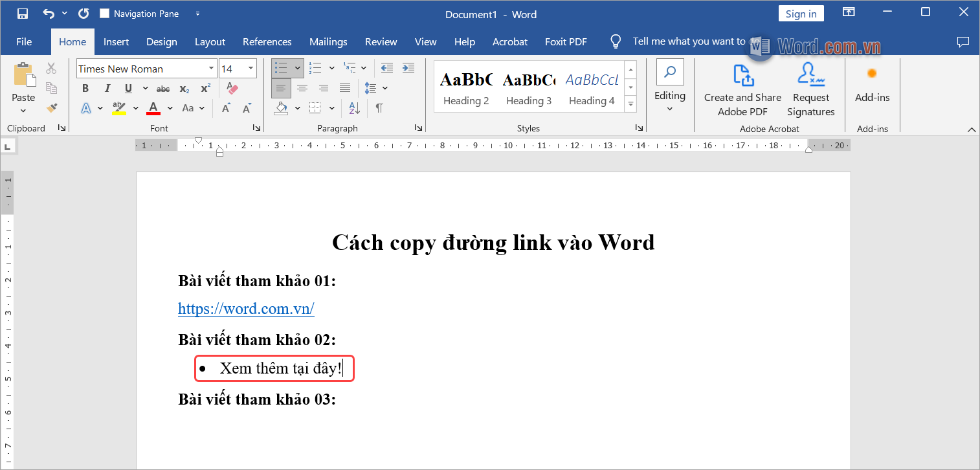Expand the Styles gallery More arrow
980x470 pixels.
click(x=631, y=104)
